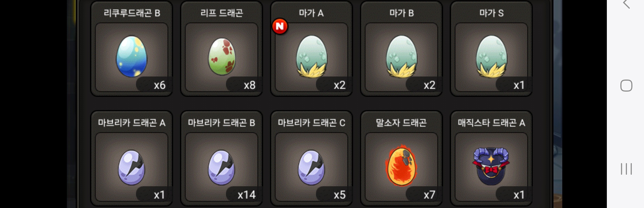The image size is (644, 208).
Task: Select the 마브리카 드래곤 A purple egg
Action: 132,167
